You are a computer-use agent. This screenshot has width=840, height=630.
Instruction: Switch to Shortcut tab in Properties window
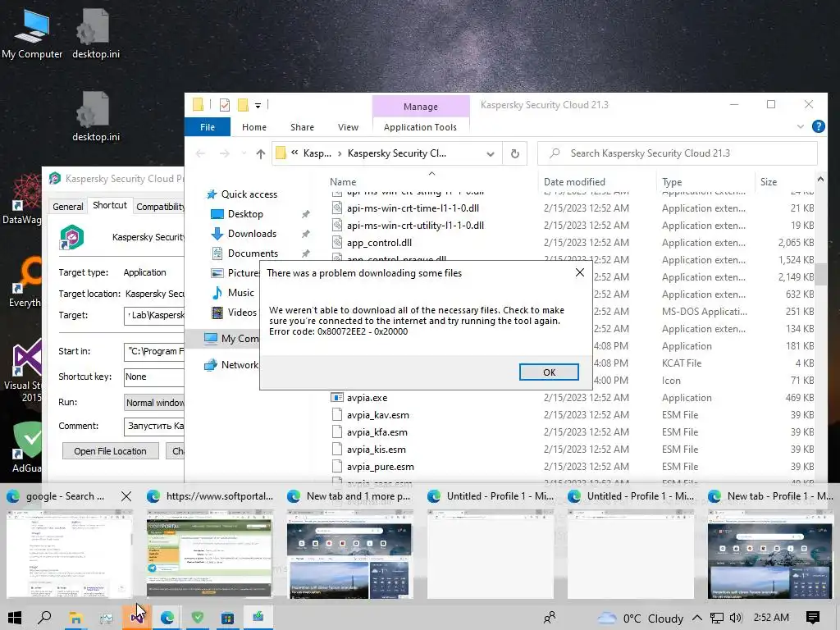tap(110, 205)
